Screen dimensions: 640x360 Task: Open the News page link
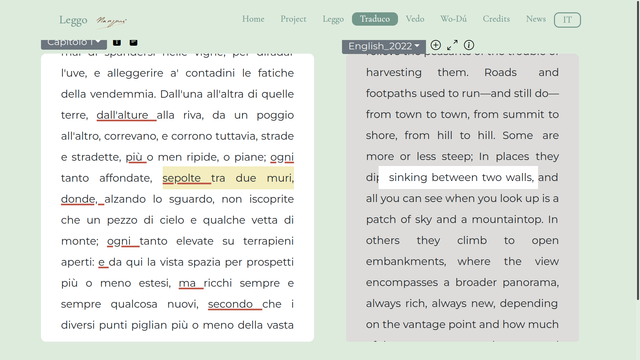(x=536, y=19)
